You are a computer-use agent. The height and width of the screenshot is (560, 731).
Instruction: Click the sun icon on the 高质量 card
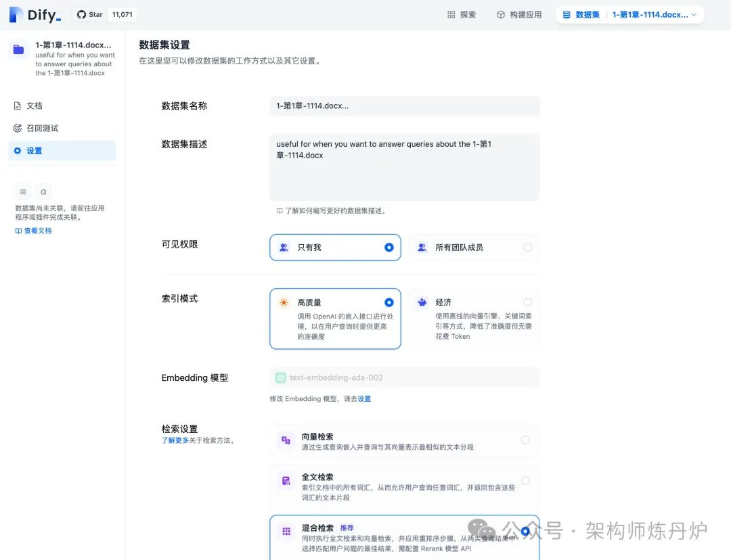285,302
